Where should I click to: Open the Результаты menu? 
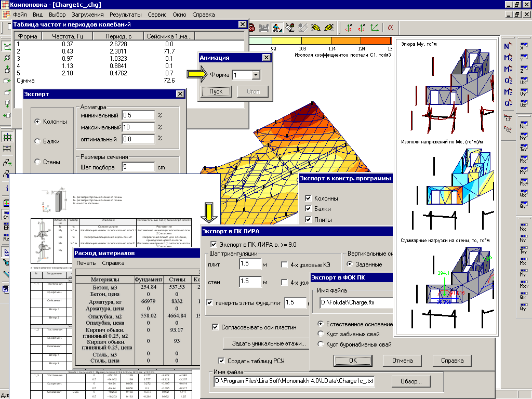tap(125, 15)
